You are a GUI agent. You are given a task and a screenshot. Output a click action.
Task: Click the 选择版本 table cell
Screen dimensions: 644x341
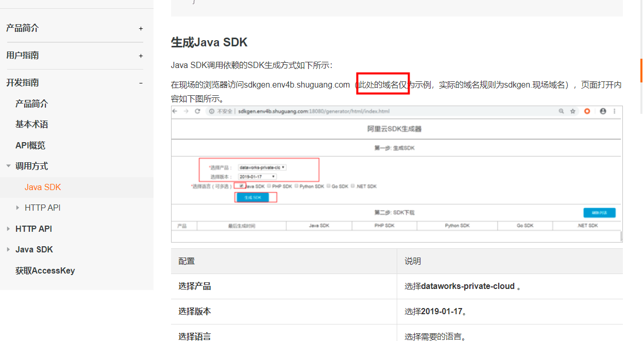284,312
